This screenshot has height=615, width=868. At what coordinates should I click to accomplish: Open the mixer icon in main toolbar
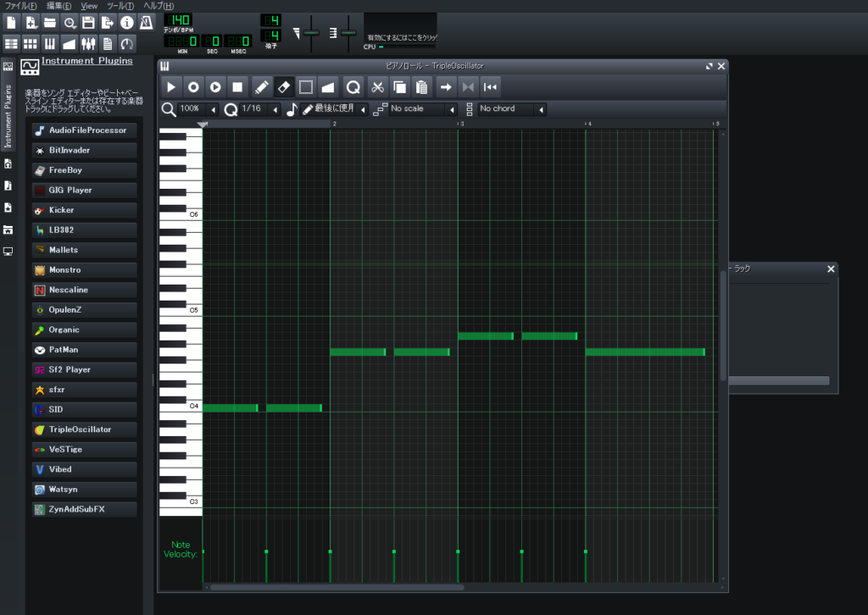tap(89, 43)
